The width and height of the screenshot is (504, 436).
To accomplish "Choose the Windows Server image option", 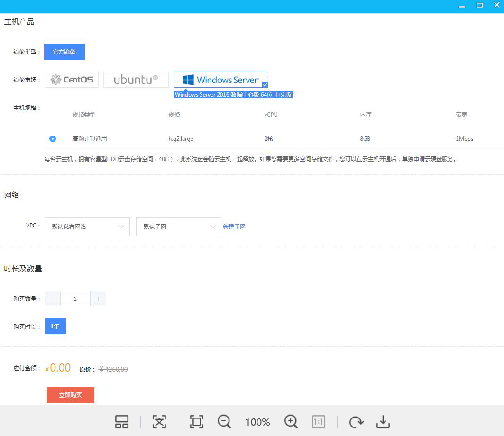I will pos(221,79).
